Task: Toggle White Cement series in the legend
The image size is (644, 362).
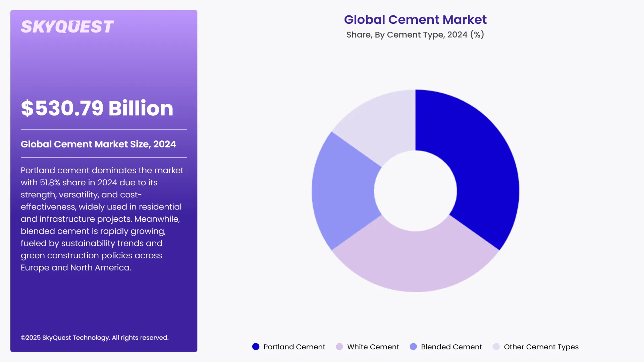Action: click(373, 347)
